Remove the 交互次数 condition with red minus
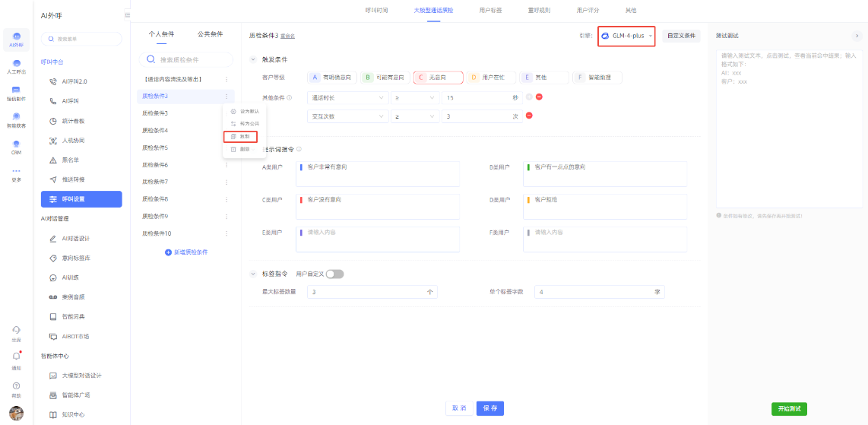This screenshot has height=425, width=868. click(x=529, y=116)
